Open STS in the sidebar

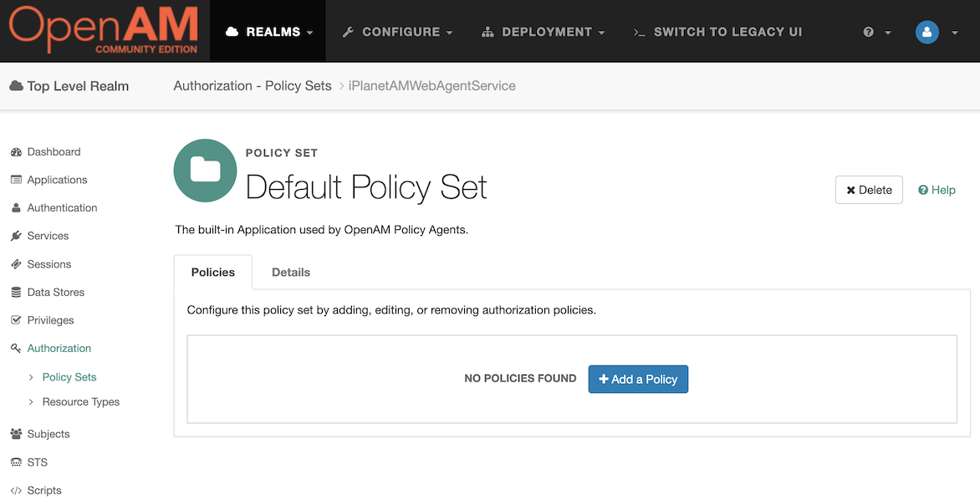(x=38, y=462)
